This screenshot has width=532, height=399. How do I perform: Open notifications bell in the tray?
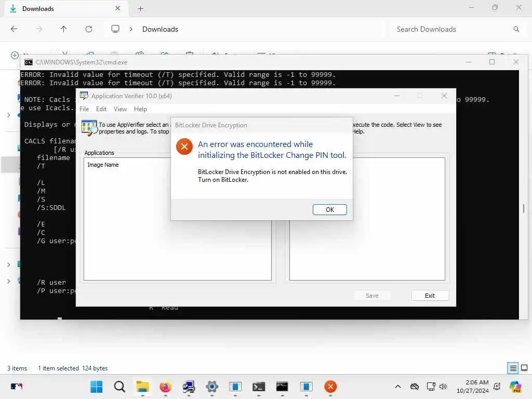tap(497, 387)
